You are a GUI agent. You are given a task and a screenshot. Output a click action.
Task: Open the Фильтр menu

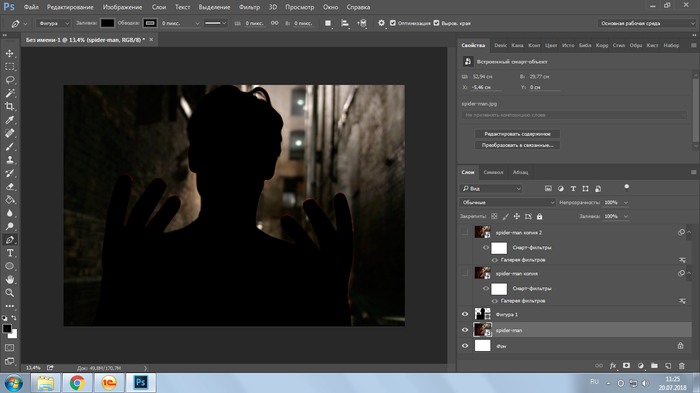(x=249, y=7)
